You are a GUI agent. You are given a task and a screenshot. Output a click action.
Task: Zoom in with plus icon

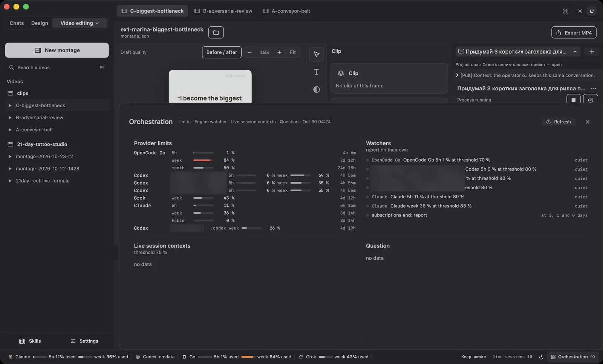279,52
